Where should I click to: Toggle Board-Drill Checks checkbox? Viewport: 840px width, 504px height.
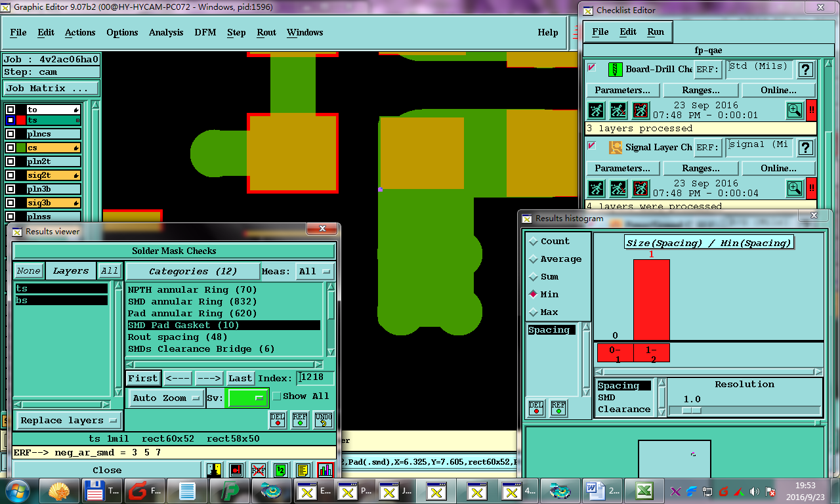click(592, 67)
